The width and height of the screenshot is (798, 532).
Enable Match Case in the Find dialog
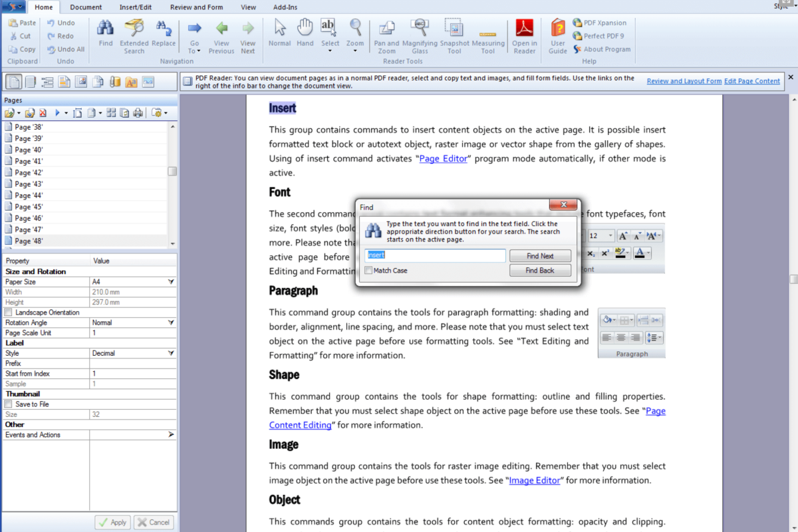pyautogui.click(x=368, y=270)
